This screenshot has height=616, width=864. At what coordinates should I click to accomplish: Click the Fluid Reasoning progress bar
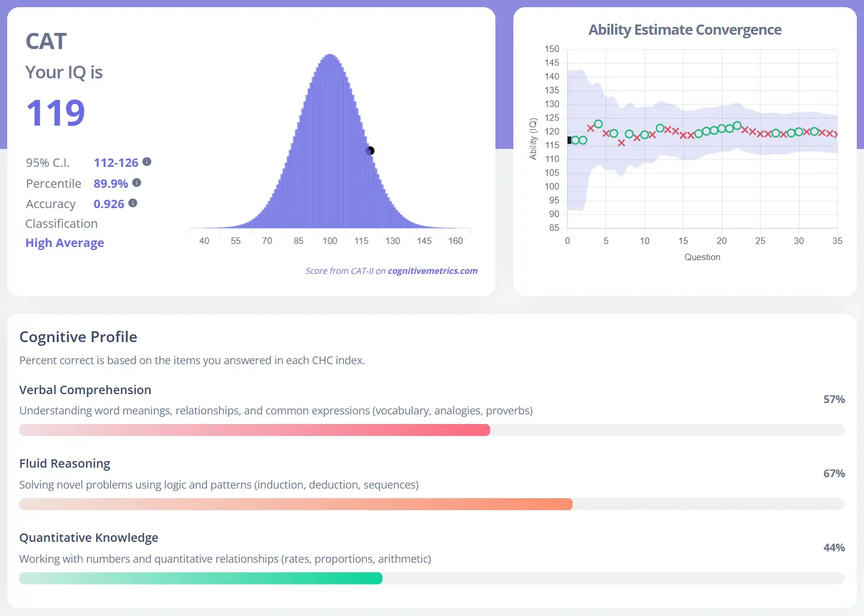tap(296, 504)
